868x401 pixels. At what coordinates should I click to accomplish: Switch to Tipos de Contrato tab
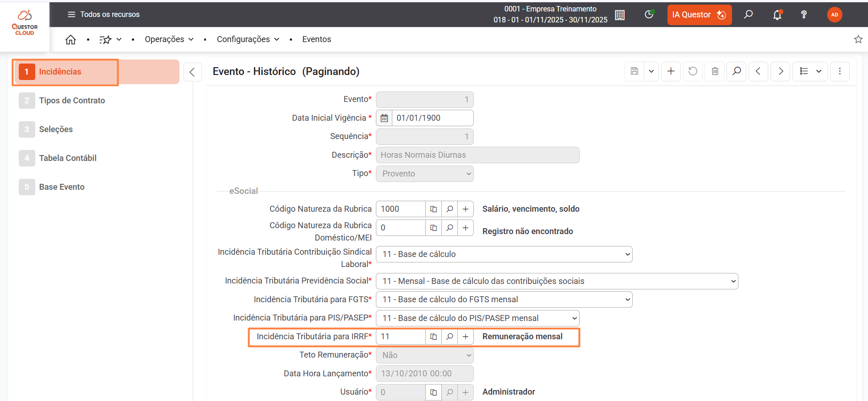[72, 101]
